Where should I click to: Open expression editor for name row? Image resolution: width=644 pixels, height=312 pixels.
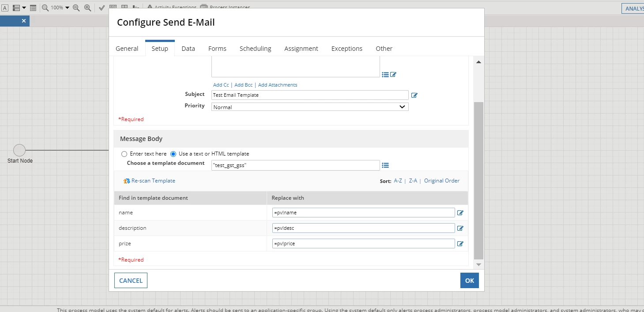[460, 213]
